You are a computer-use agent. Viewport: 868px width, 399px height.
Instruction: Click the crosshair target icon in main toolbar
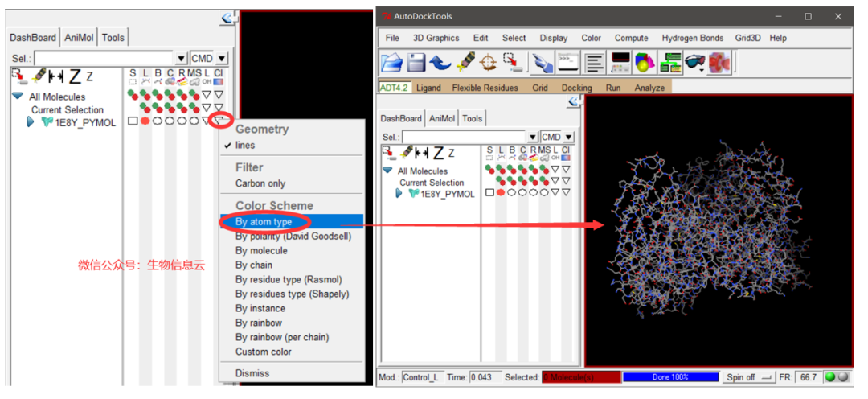tap(489, 62)
